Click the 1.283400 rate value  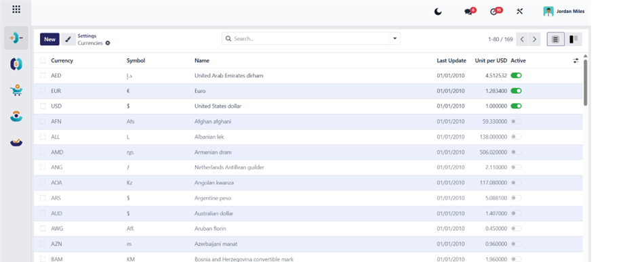[x=496, y=91]
